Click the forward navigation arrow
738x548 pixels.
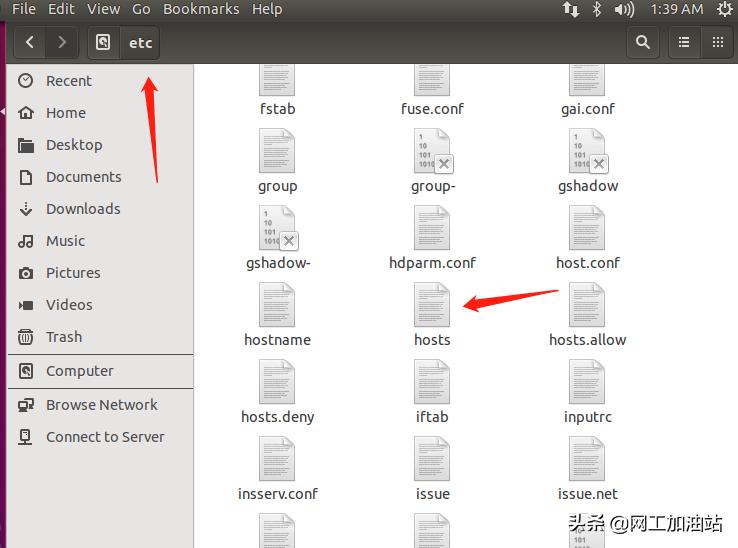(62, 42)
